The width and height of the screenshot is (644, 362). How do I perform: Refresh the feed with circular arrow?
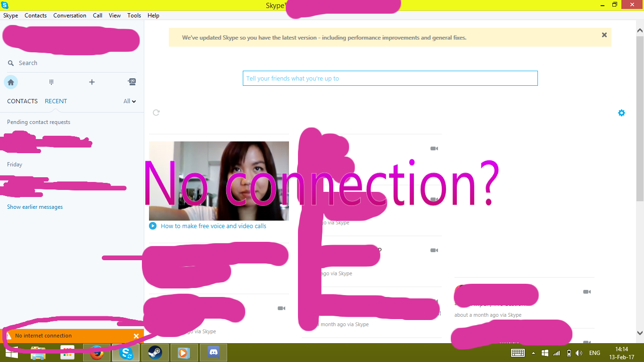156,112
